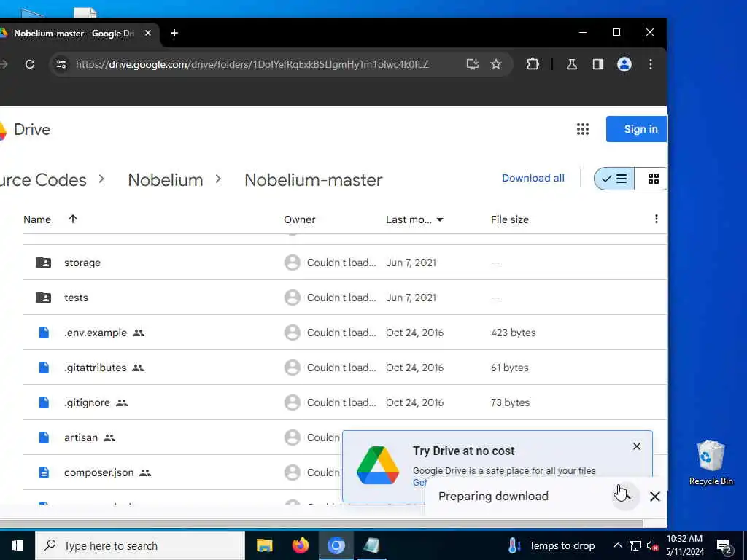Viewport: 747px width, 560px height.
Task: Open the storage folder name
Action: 82,262
